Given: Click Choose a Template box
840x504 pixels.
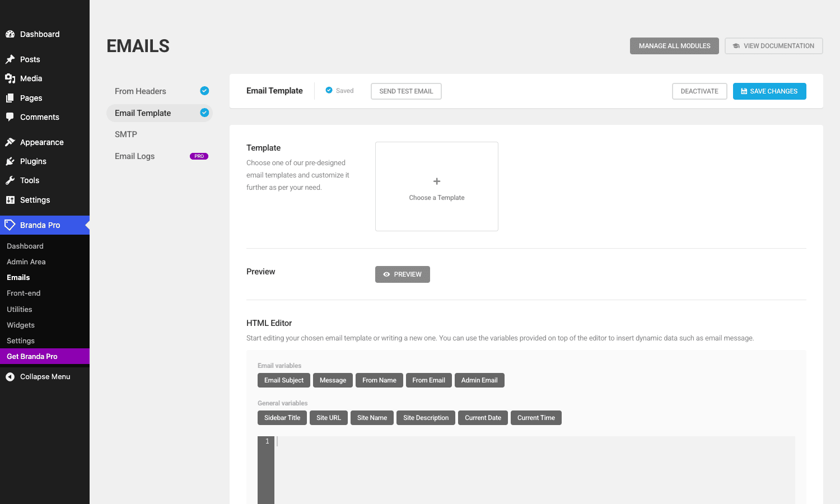Looking at the screenshot, I should [437, 186].
